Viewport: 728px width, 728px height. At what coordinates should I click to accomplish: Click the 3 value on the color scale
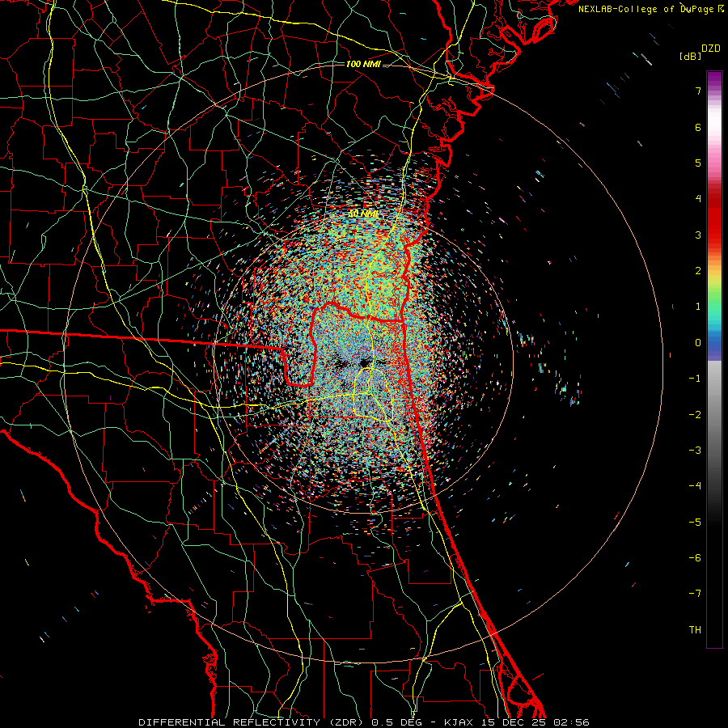698,235
